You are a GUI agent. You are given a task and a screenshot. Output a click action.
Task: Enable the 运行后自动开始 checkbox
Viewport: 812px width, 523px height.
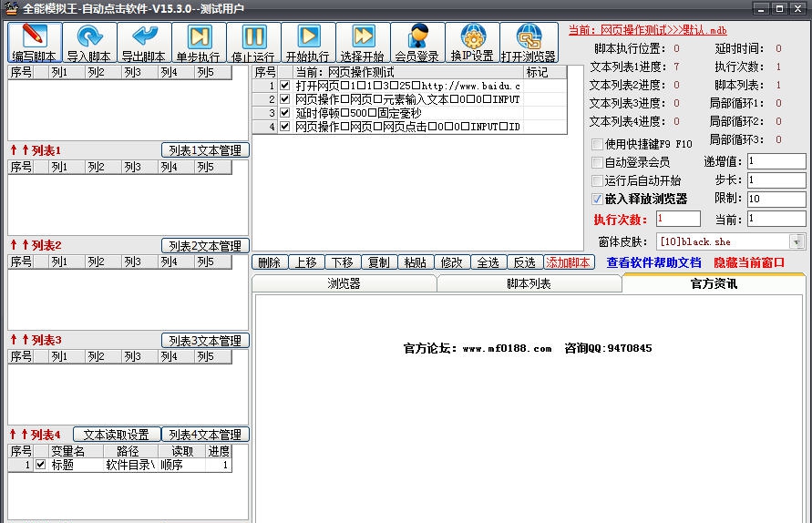597,180
